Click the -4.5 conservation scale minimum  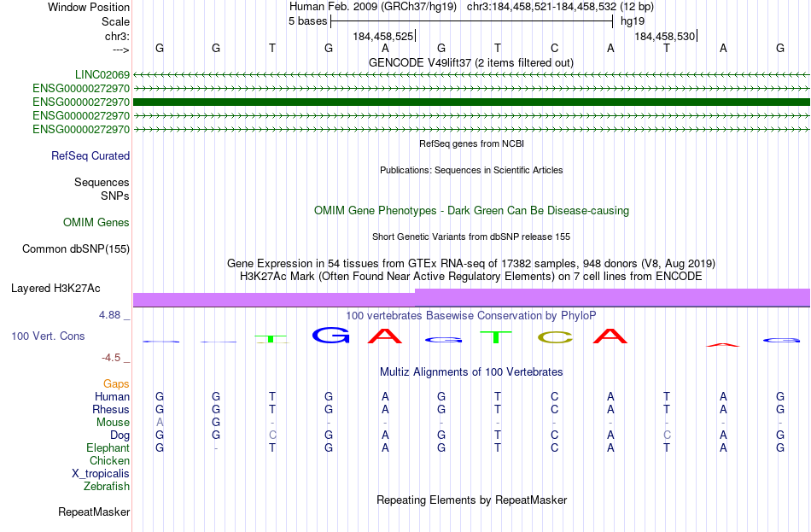tap(111, 358)
